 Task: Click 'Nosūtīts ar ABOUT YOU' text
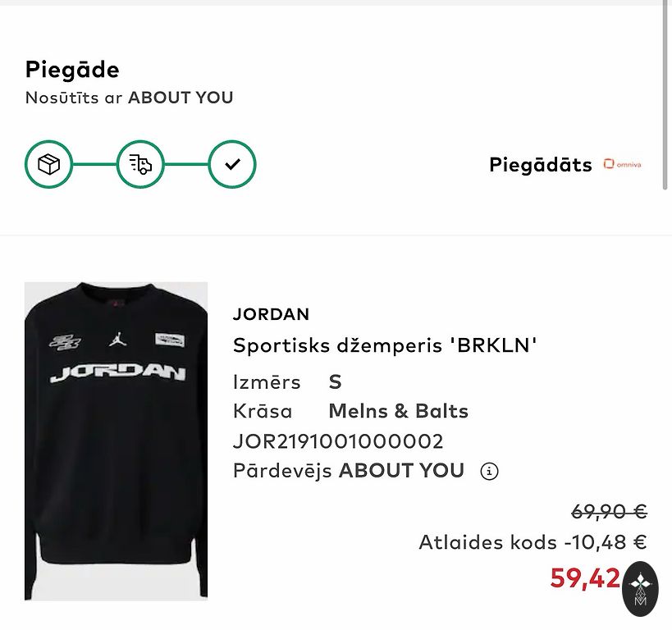click(129, 98)
